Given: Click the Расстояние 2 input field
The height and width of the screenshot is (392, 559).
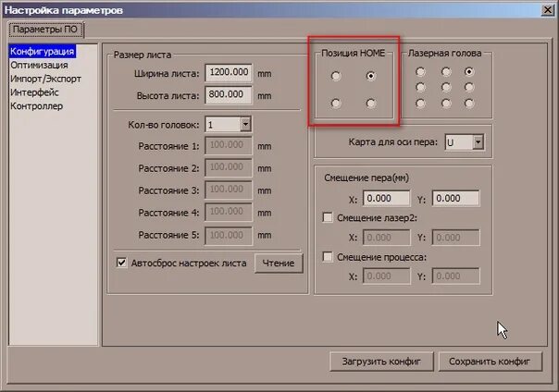Looking at the screenshot, I should pyautogui.click(x=229, y=167).
